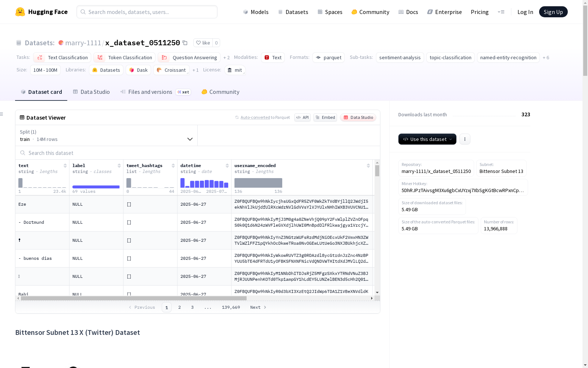Viewport: 588px width, 368px height.
Task: Go to page 3 of the dataset
Action: pos(192,307)
